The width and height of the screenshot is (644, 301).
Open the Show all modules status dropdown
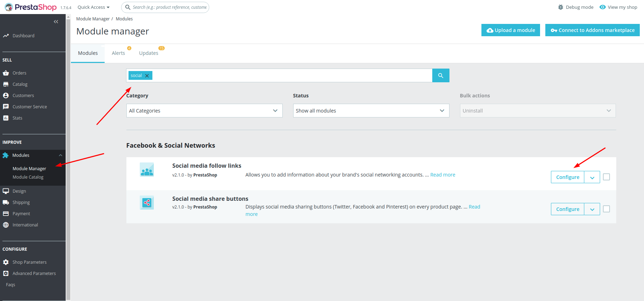click(x=371, y=110)
